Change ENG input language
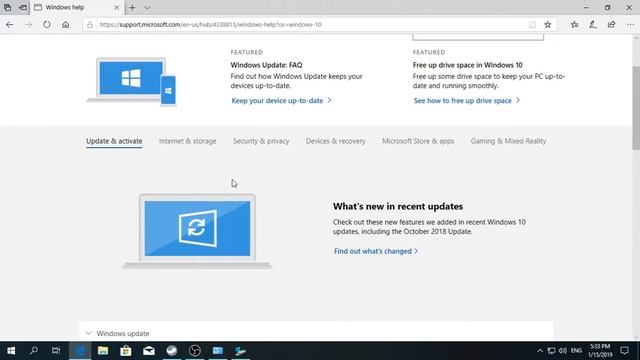The height and width of the screenshot is (360, 640). tap(576, 351)
